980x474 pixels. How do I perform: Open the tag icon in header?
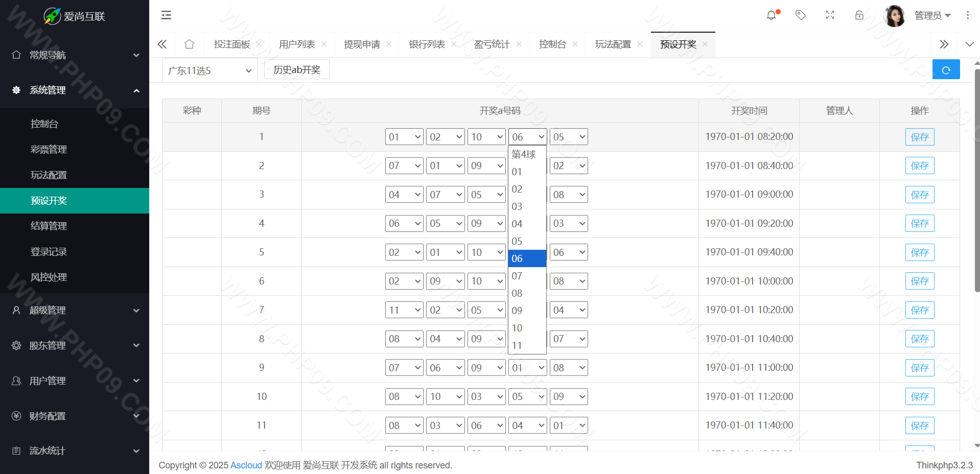point(801,15)
